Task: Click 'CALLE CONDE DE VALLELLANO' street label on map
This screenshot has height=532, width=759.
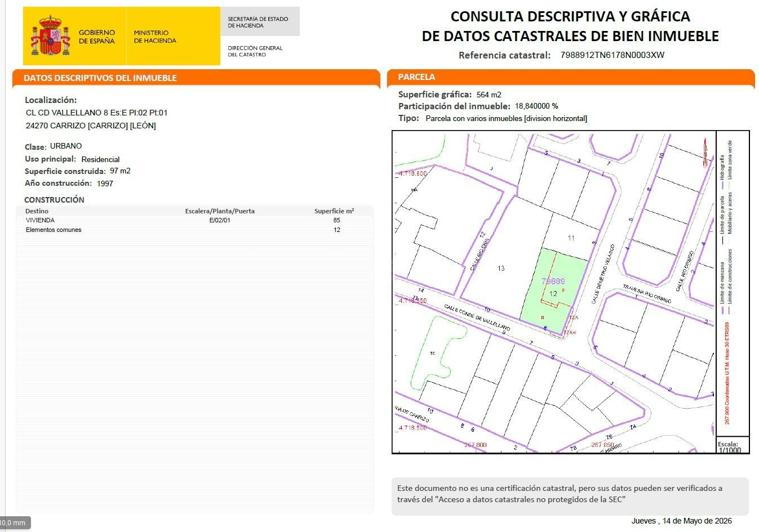Action: tap(477, 318)
